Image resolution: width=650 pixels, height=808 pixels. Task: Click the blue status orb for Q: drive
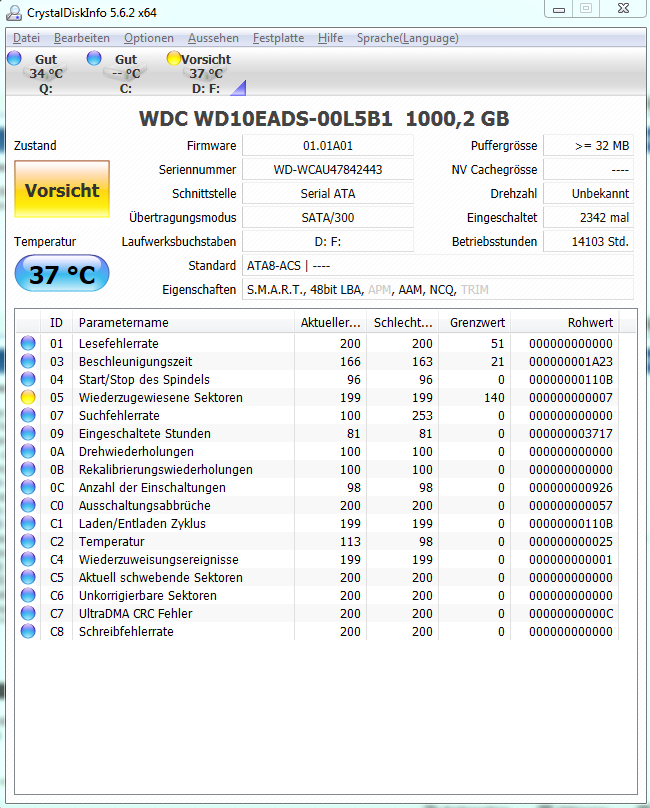point(14,58)
